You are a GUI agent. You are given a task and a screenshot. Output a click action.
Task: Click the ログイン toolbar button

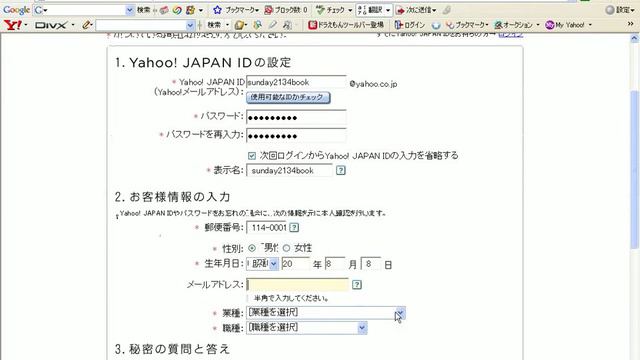tap(410, 25)
